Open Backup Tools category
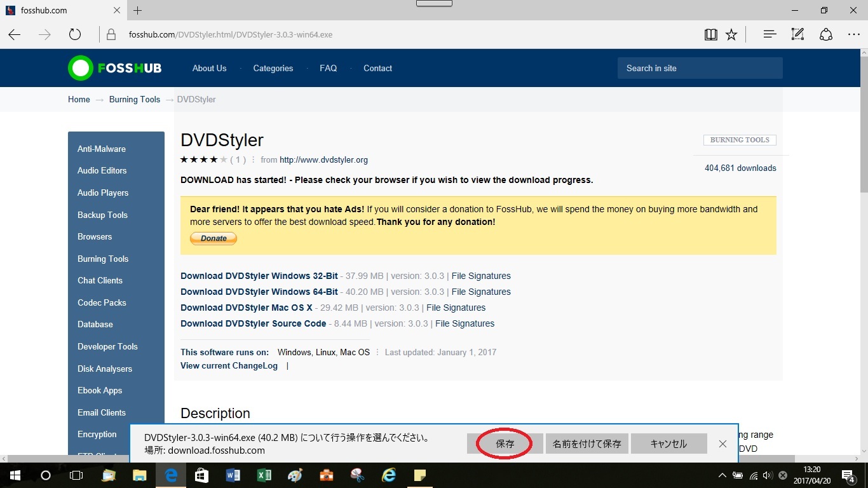The width and height of the screenshot is (868, 488). pyautogui.click(x=102, y=215)
